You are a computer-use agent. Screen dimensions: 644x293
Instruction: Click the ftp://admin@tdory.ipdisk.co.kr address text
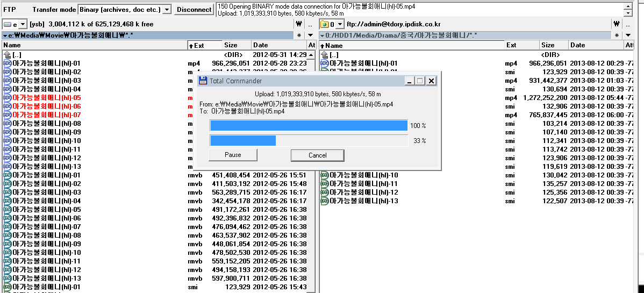pyautogui.click(x=393, y=24)
